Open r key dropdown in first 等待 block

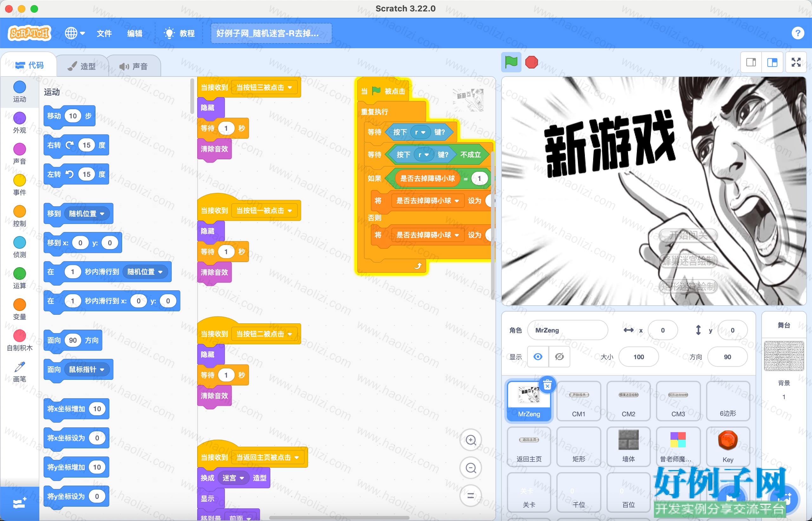pos(420,132)
